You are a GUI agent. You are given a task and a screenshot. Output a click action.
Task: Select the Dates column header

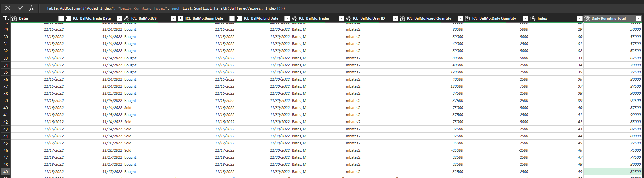[38, 18]
